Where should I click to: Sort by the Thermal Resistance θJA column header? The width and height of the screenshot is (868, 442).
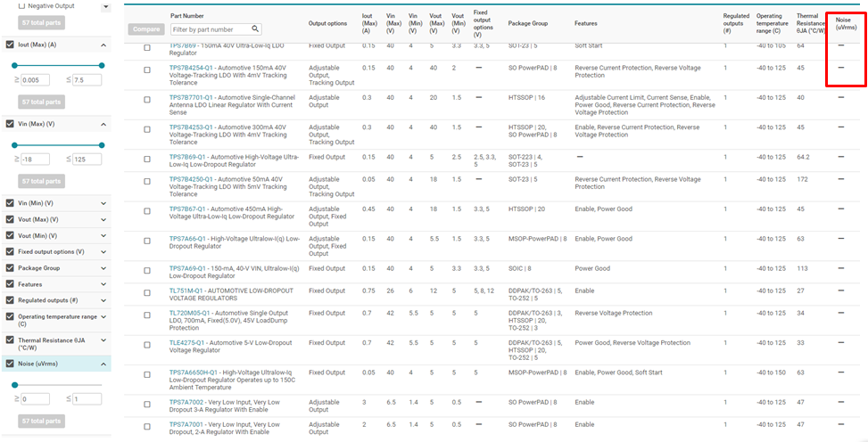(x=809, y=24)
